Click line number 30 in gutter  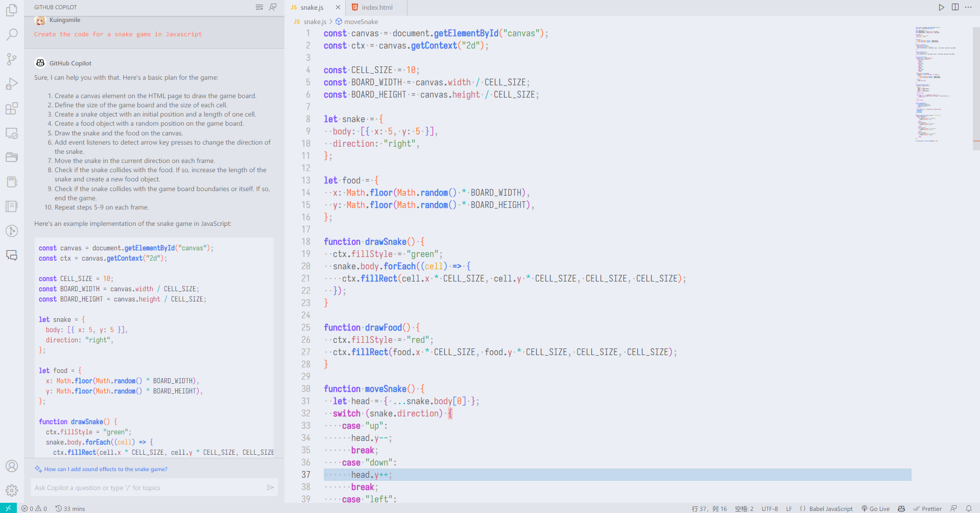coord(305,389)
